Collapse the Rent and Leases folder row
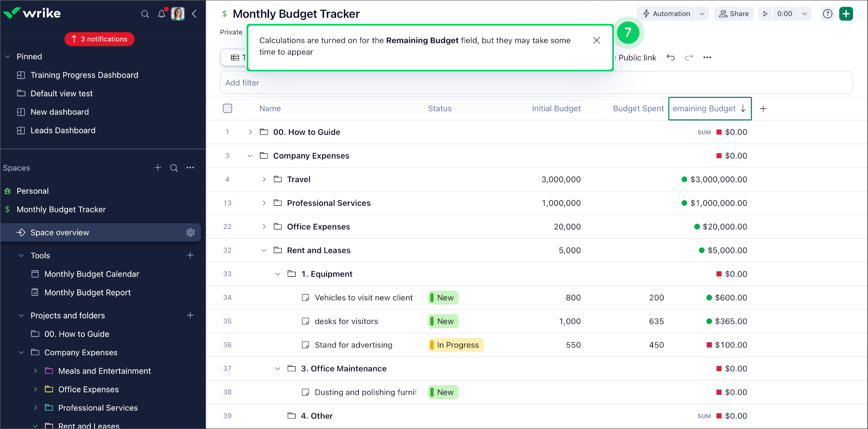868x429 pixels. click(264, 250)
